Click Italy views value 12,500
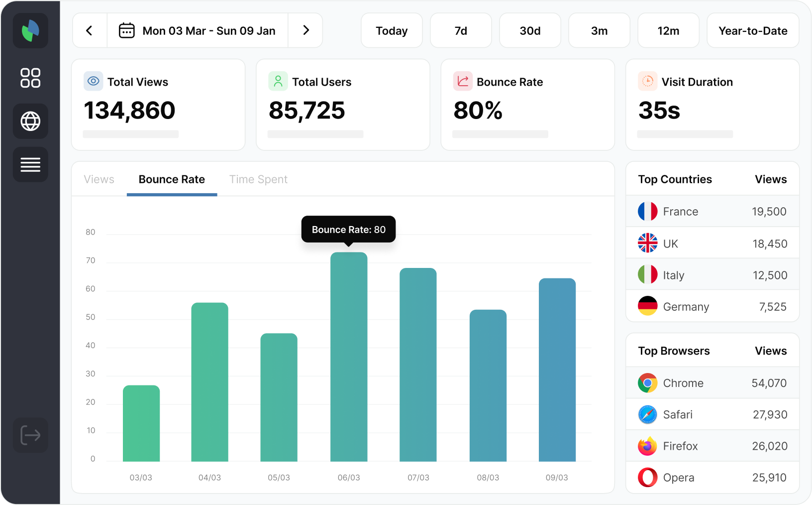Viewport: 812px width, 505px height. tap(770, 275)
